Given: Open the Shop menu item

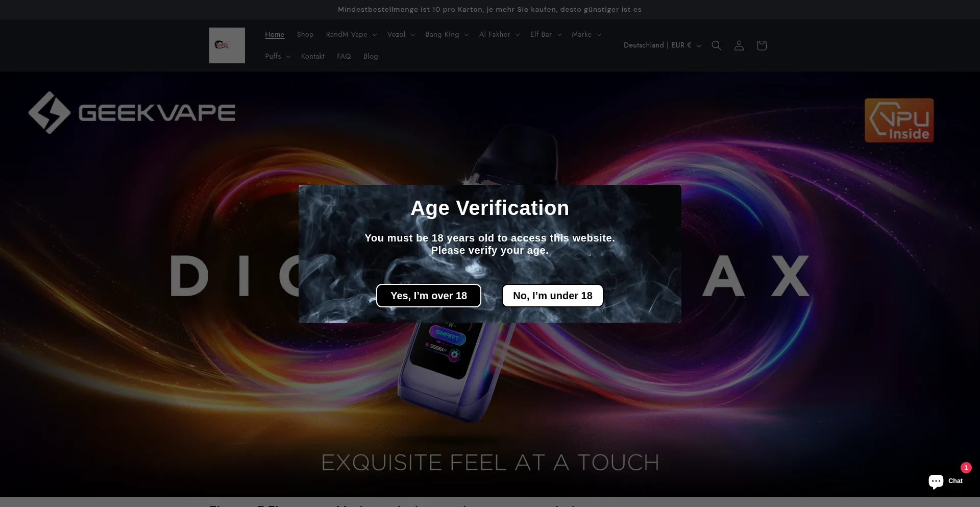Looking at the screenshot, I should [x=305, y=34].
